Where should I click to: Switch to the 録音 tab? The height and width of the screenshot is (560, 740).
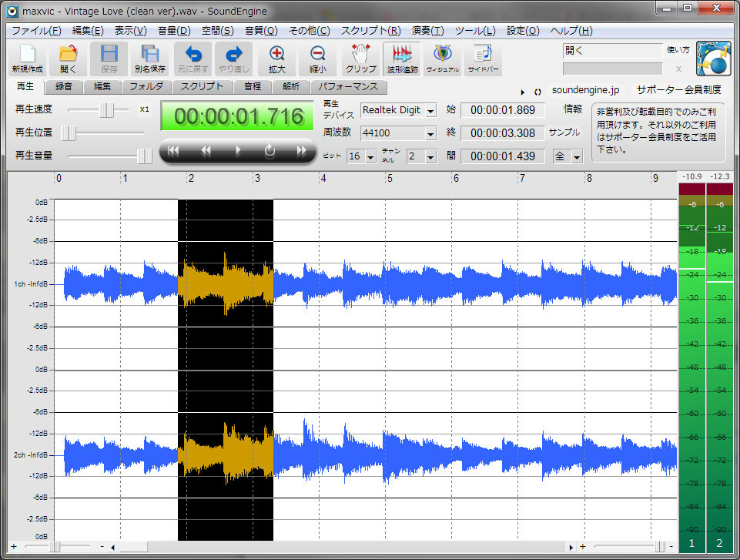pyautogui.click(x=64, y=86)
